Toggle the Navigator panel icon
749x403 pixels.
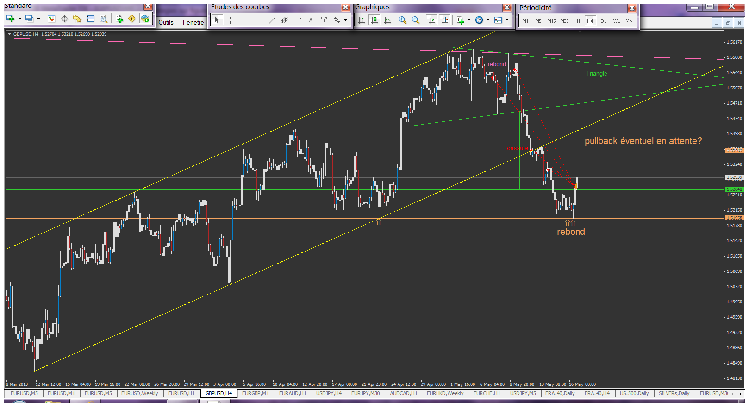[x=77, y=19]
